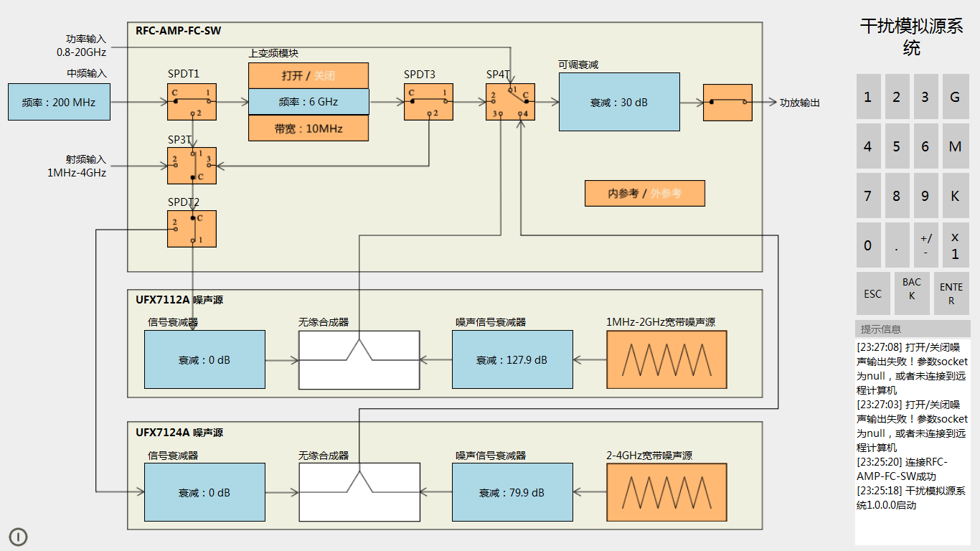This screenshot has height=551, width=980.
Task: Select the 中频输入 frequency 200 MHz field
Action: 59,102
